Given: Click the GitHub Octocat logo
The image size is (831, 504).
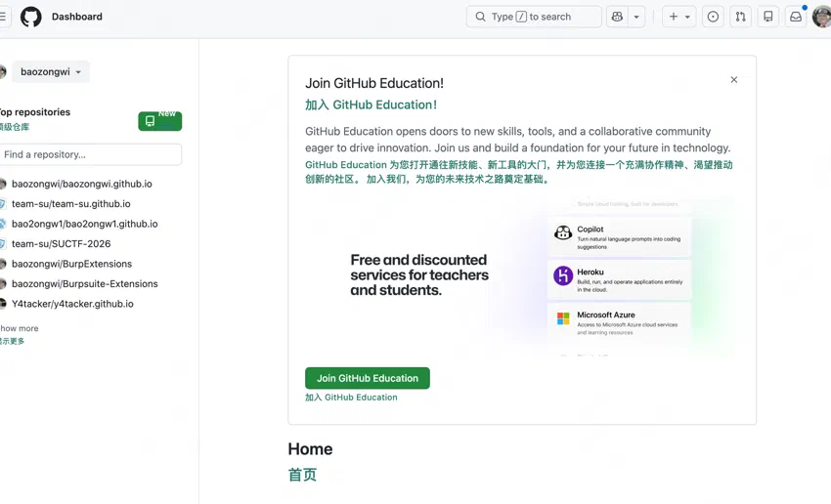Looking at the screenshot, I should tap(30, 17).
